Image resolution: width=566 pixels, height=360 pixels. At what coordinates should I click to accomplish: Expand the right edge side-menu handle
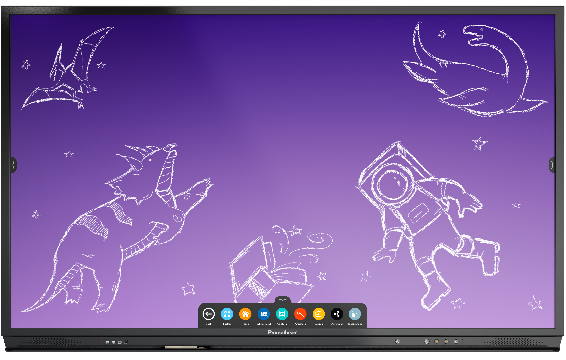click(x=552, y=165)
